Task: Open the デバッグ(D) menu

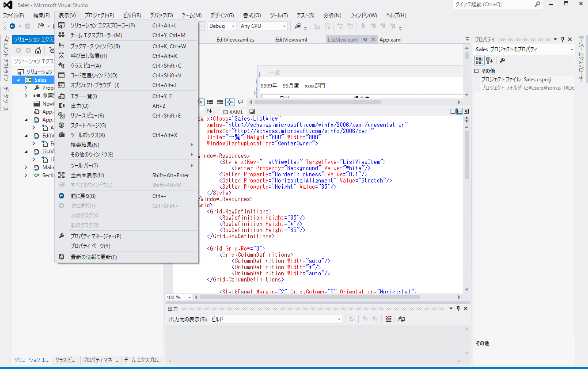Action: click(x=161, y=15)
